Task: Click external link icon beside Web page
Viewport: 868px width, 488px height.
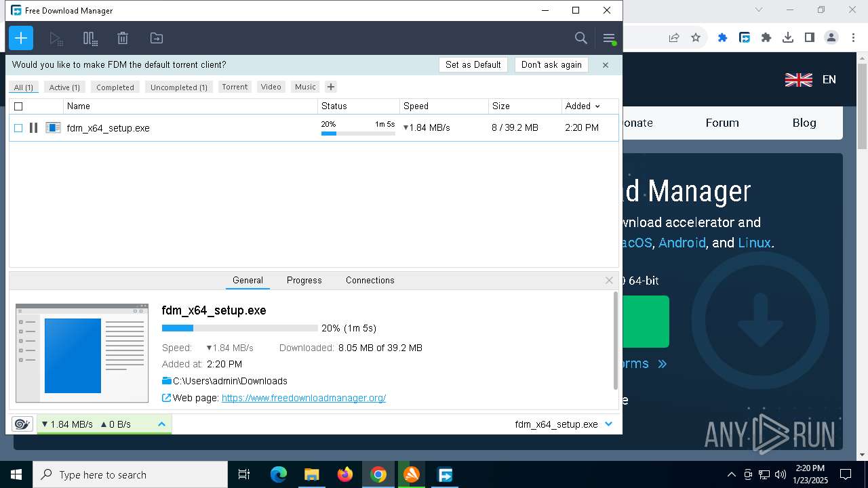Action: (167, 398)
